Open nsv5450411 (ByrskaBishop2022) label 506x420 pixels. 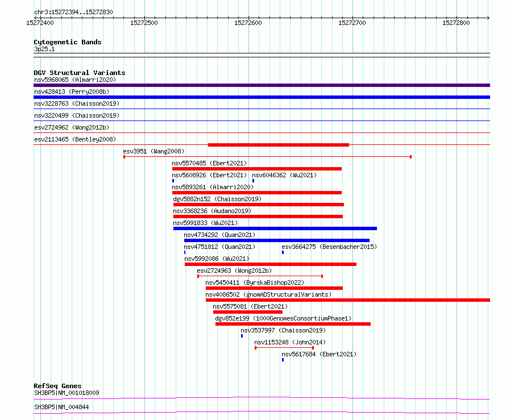pyautogui.click(x=255, y=282)
